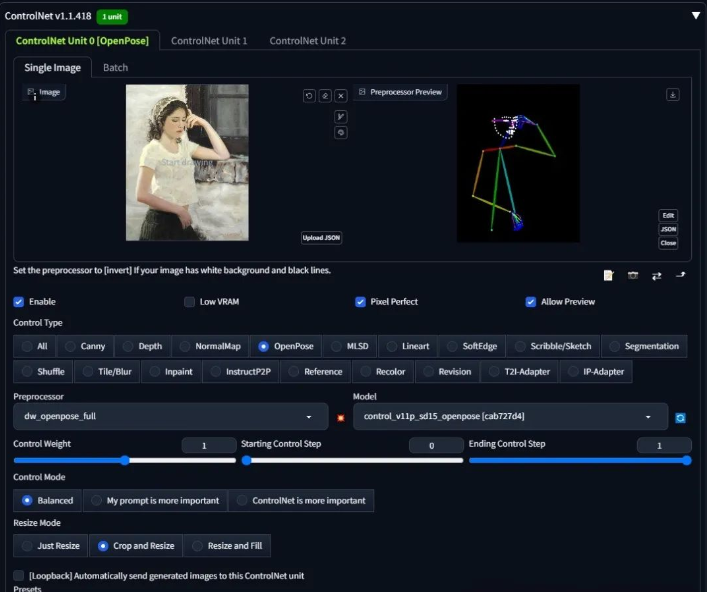Select My prompt is more important mode
Viewport: 707px width, 592px height.
click(155, 500)
